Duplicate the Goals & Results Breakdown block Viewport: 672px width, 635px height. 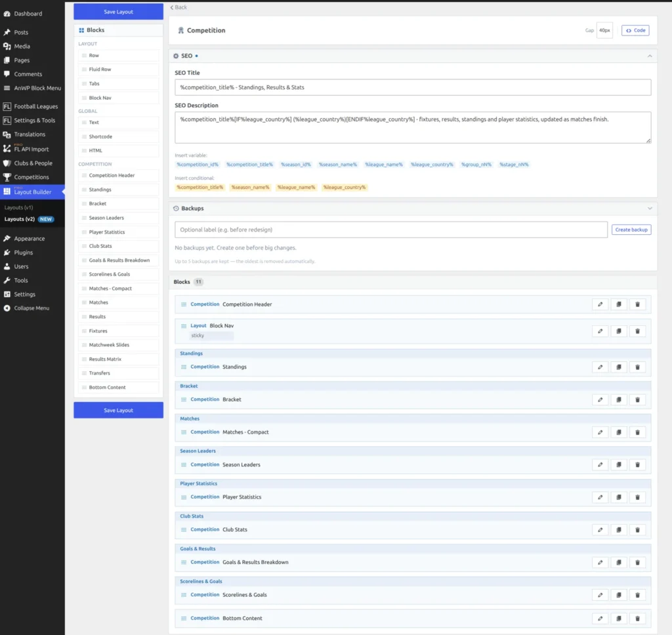click(619, 563)
